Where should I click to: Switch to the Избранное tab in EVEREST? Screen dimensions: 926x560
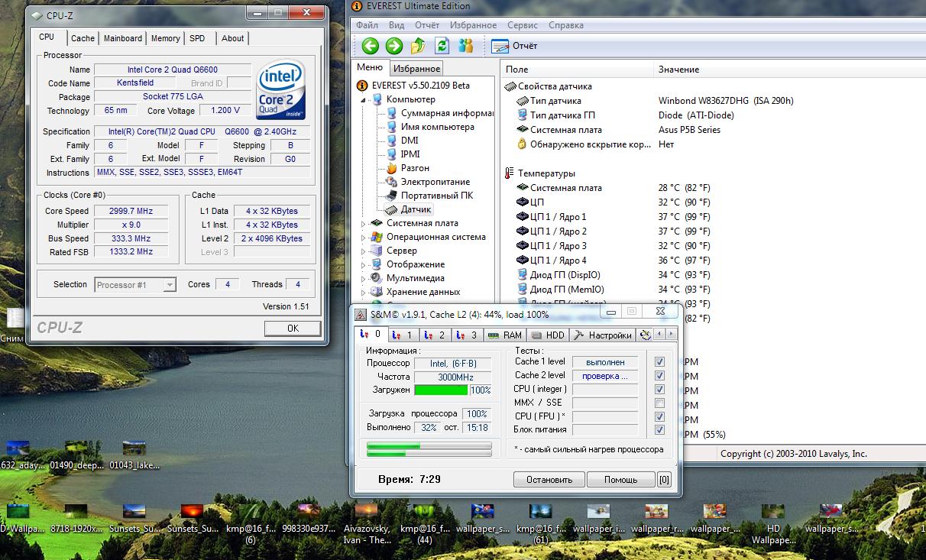pyautogui.click(x=416, y=69)
